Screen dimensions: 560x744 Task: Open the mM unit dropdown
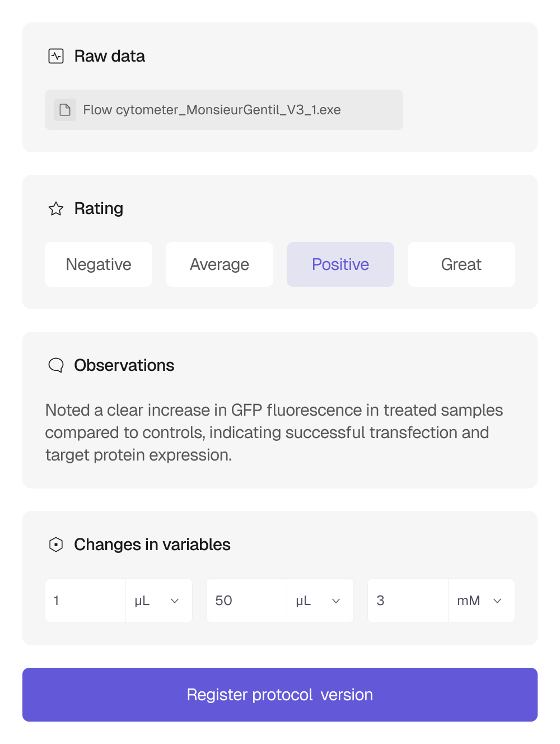coord(482,601)
